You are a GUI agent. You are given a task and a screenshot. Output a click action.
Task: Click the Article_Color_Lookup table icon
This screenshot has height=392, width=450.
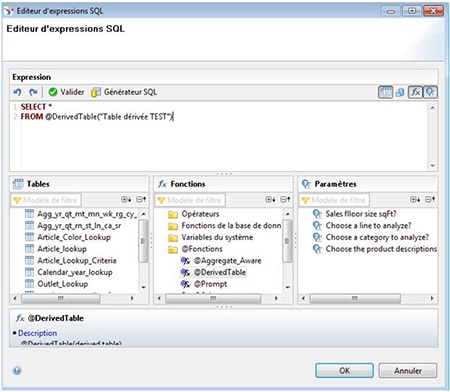[29, 237]
